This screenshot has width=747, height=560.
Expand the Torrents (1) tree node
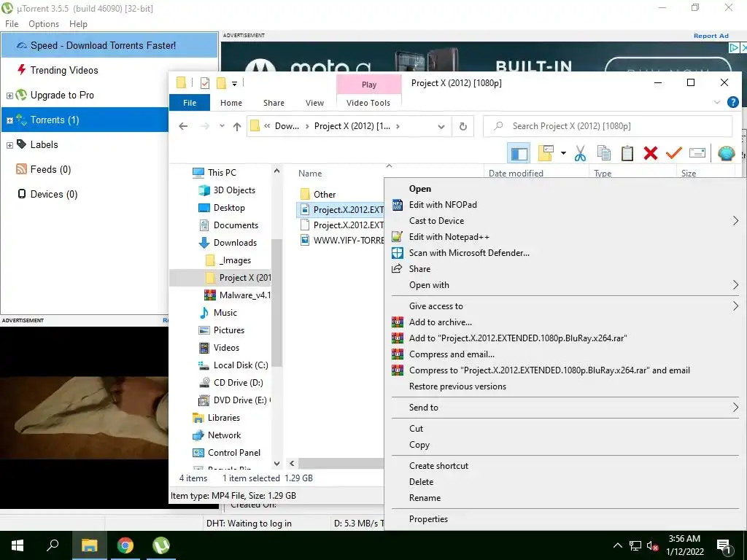click(x=9, y=120)
